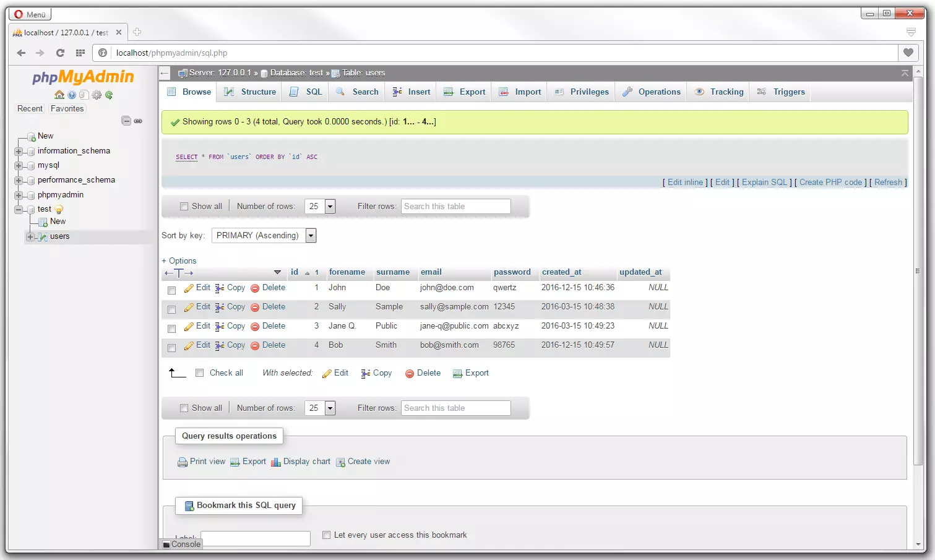The height and width of the screenshot is (560, 935).
Task: Expand the performance_schema database node
Action: click(18, 179)
